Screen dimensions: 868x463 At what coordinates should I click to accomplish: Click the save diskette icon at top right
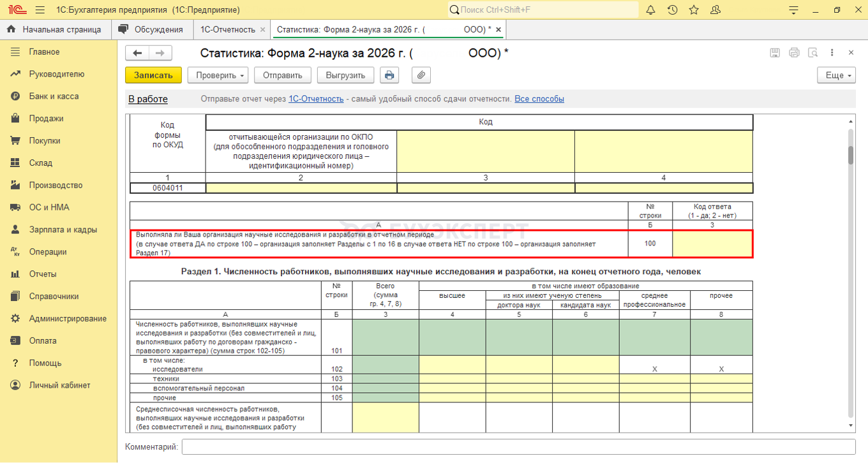click(x=775, y=53)
